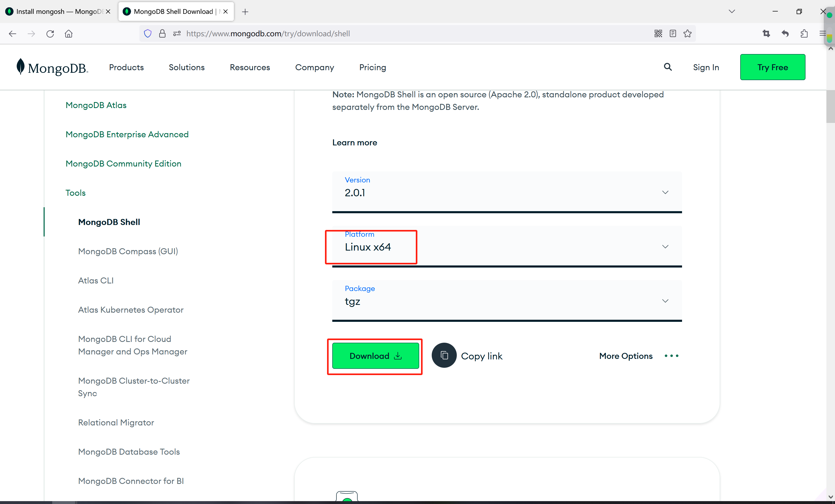The image size is (835, 504).
Task: Click the Copy link clipboard icon
Action: 444,355
